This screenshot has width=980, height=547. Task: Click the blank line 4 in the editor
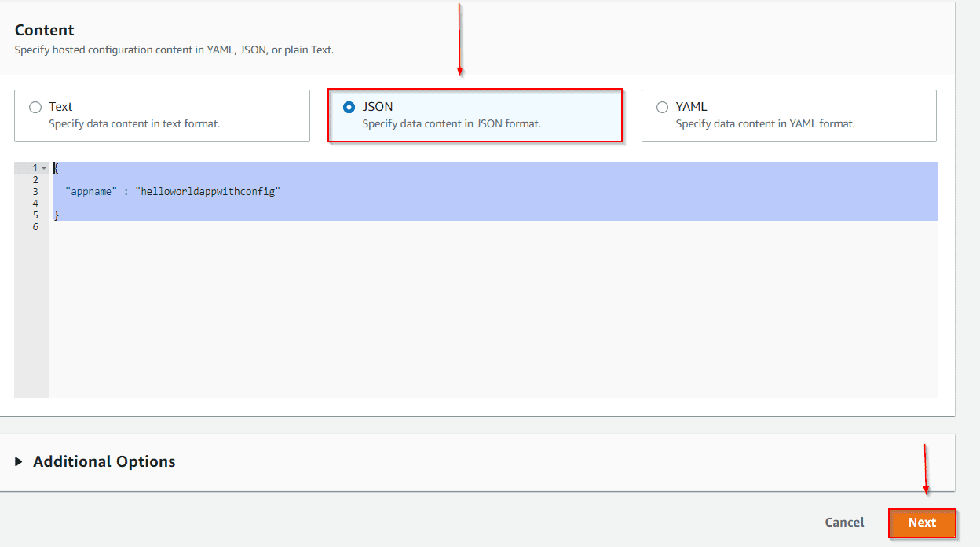click(314, 204)
